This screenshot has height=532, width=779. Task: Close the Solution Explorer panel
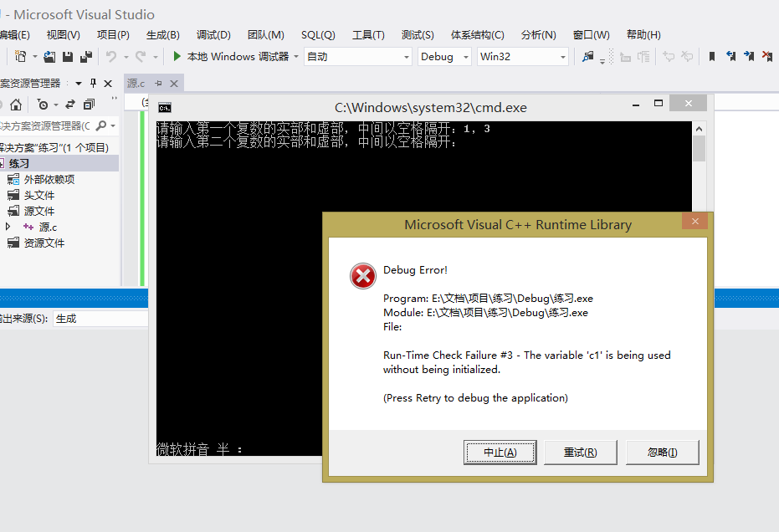point(108,84)
